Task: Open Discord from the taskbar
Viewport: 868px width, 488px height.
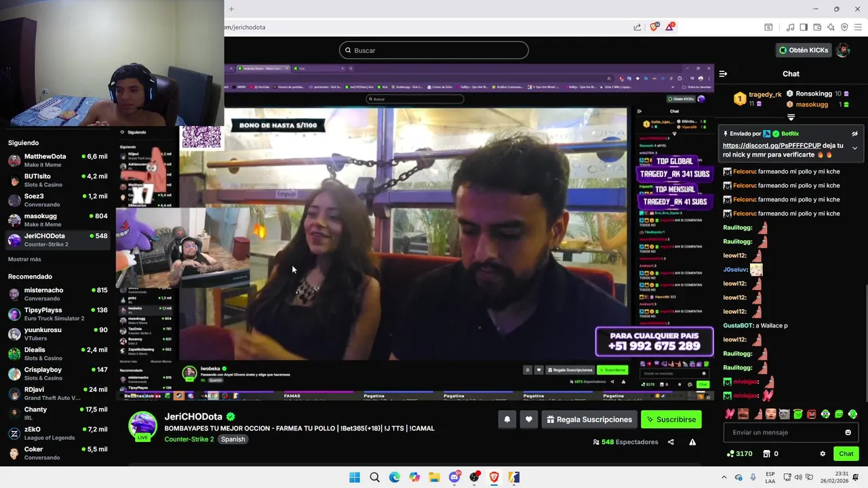Action: [x=454, y=477]
